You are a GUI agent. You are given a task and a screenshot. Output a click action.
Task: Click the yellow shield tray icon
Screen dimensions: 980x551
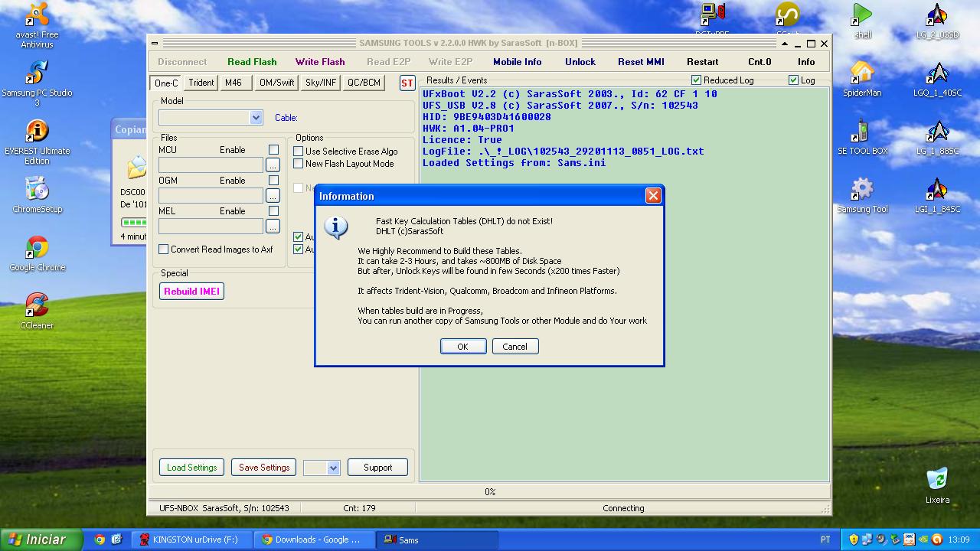click(x=854, y=540)
